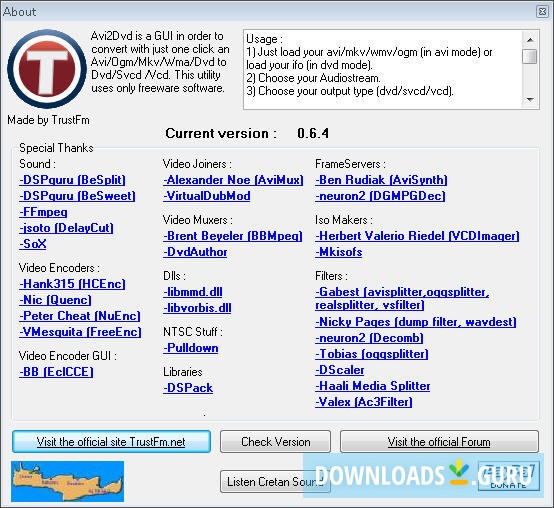Follow the Mkisofs link

338,252
